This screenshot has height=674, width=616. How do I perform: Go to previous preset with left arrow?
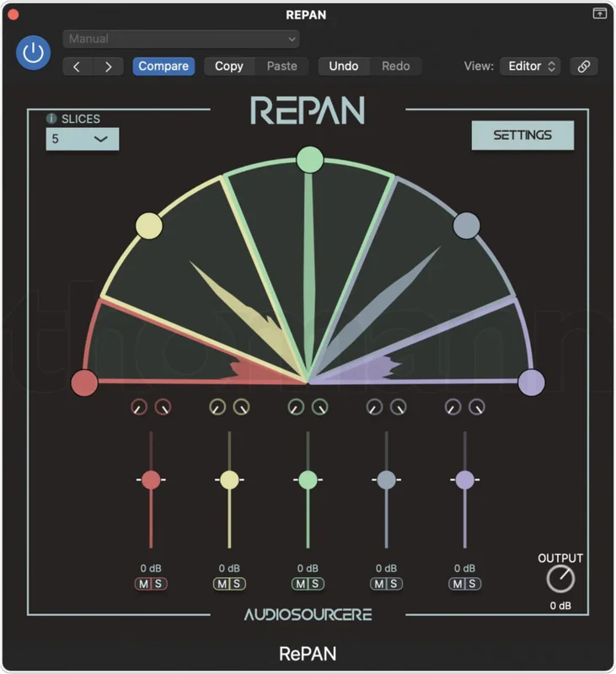(x=78, y=67)
